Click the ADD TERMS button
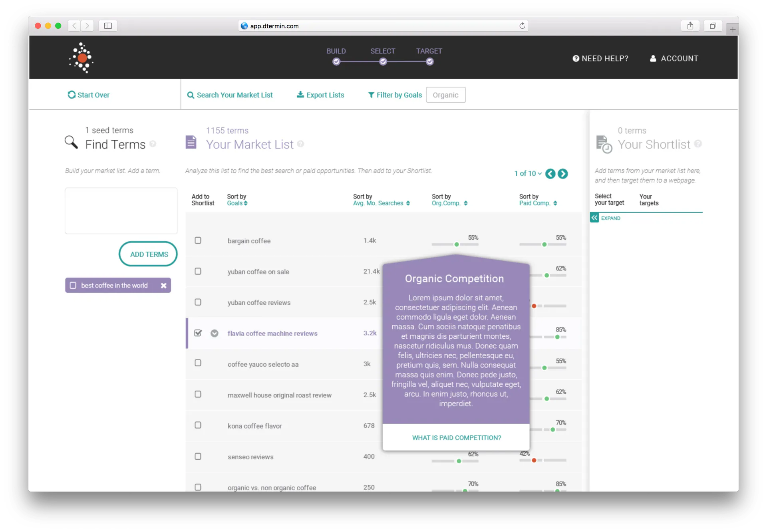This screenshot has height=532, width=767. click(x=148, y=254)
